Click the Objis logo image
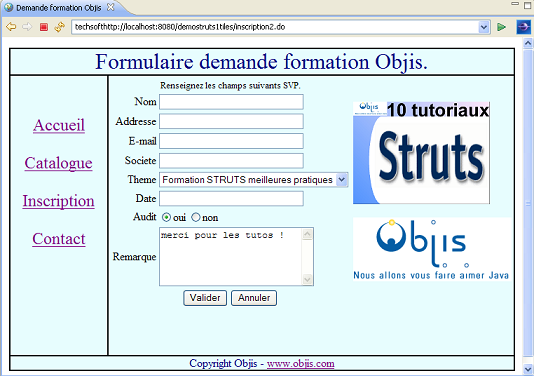The width and height of the screenshot is (534, 376). [432, 249]
